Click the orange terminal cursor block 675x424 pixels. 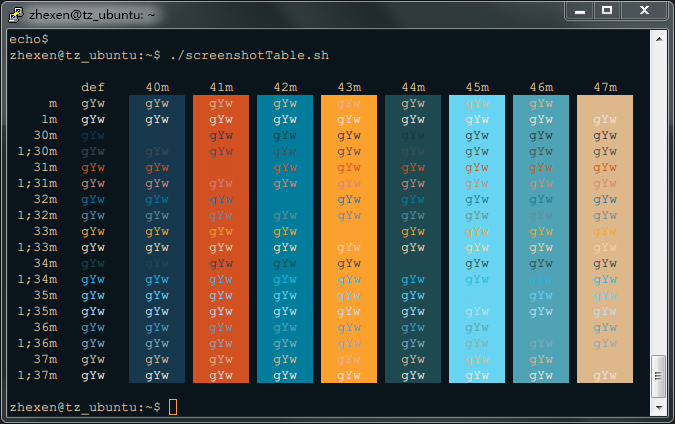click(173, 407)
